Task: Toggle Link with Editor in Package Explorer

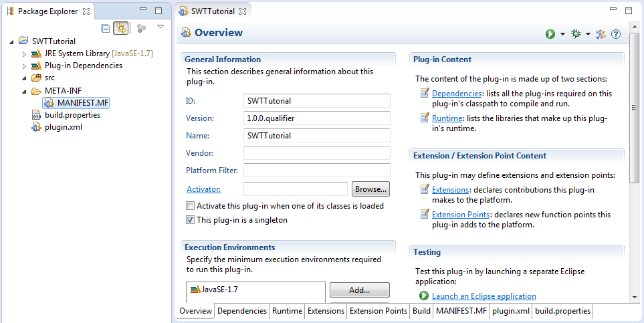Action: [121, 28]
